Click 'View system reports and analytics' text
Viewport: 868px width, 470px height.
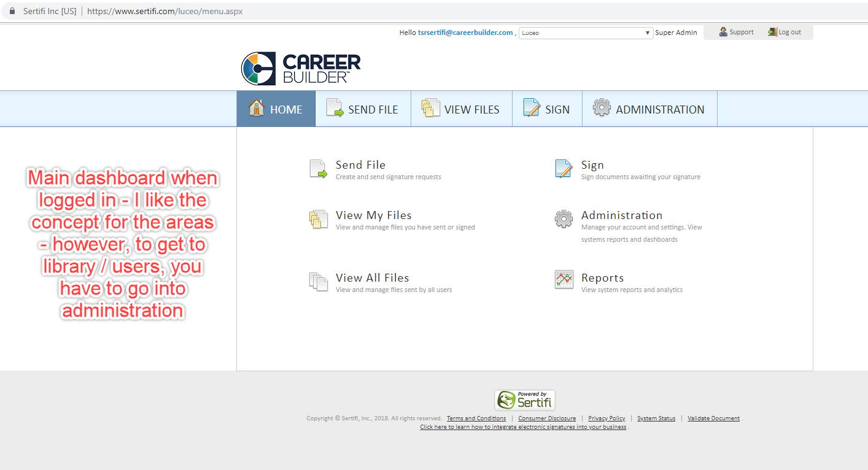pyautogui.click(x=632, y=290)
